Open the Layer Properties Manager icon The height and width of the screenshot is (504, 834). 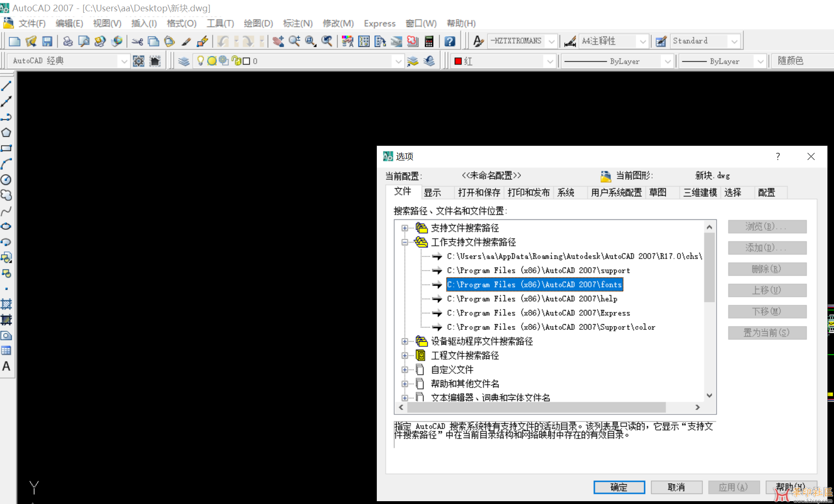[184, 61]
